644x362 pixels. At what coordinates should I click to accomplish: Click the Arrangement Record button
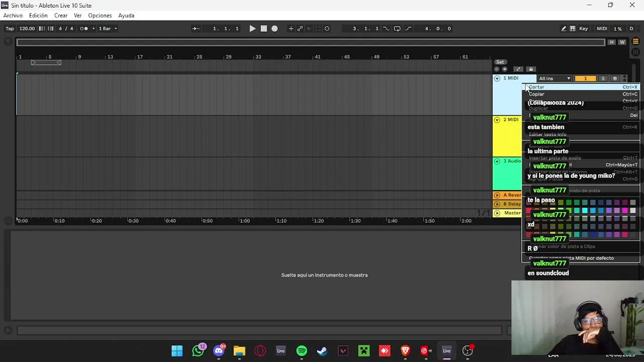click(275, 29)
